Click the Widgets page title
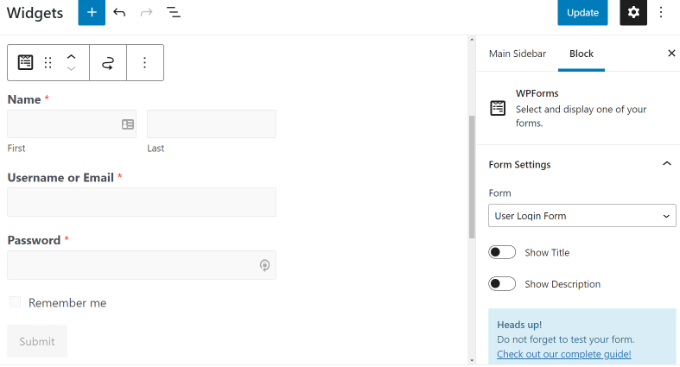This screenshot has height=367, width=680. click(x=35, y=13)
